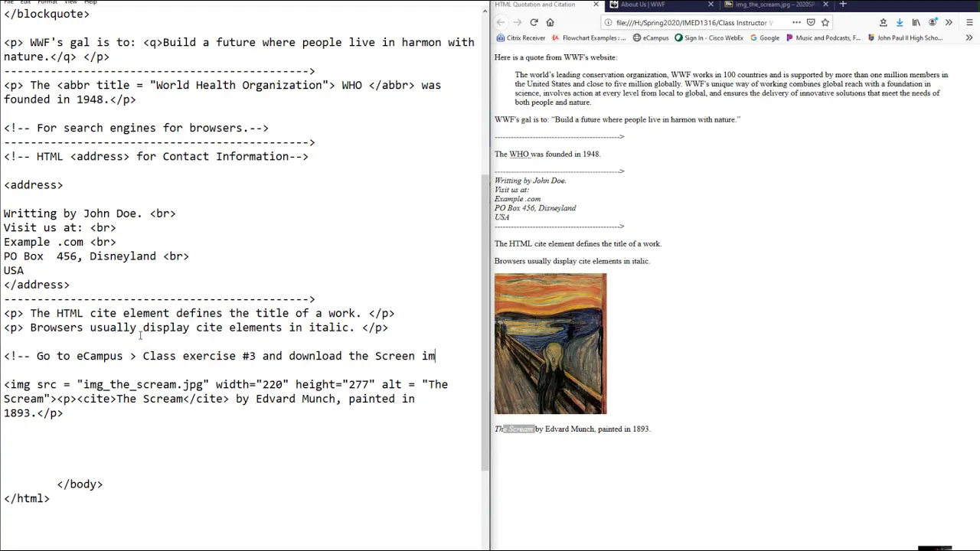This screenshot has width=980, height=551.
Task: Click 'The WHO was founded in 1948' line
Action: [x=547, y=154]
